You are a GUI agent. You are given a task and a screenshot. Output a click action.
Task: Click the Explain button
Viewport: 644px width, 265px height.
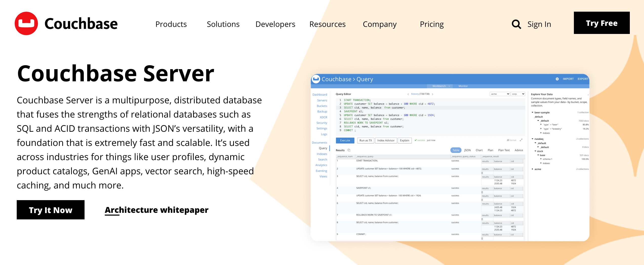pyautogui.click(x=405, y=140)
